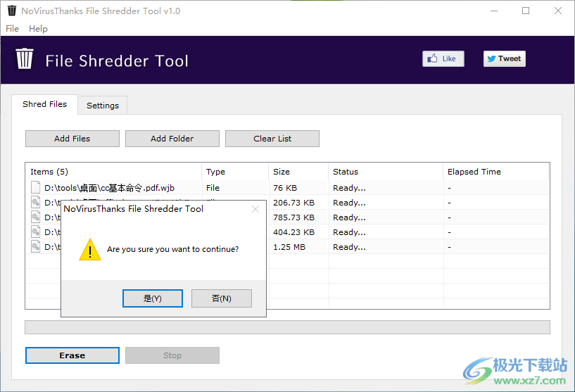Maximize the File Shredder Tool window
The width and height of the screenshot is (575, 392).
[x=526, y=11]
